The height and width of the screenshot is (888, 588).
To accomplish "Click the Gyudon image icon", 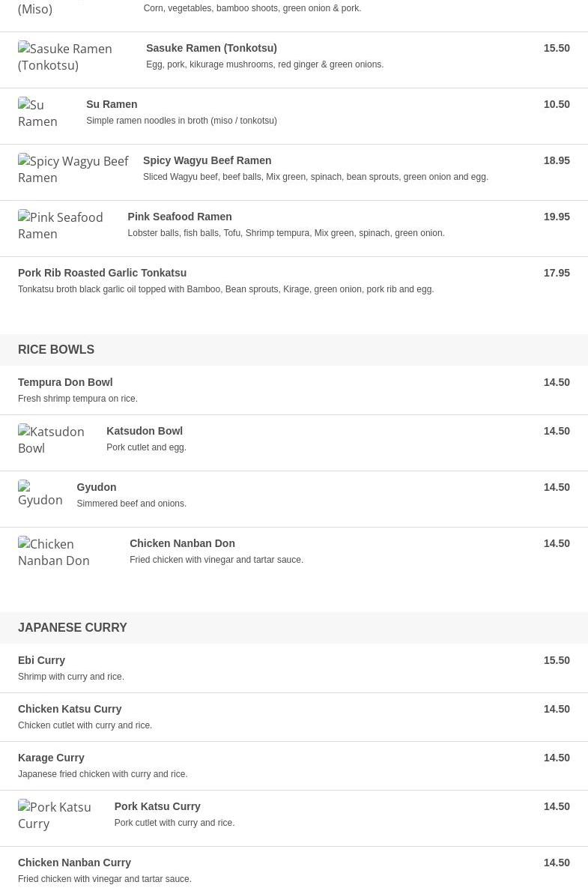I will click(40, 494).
